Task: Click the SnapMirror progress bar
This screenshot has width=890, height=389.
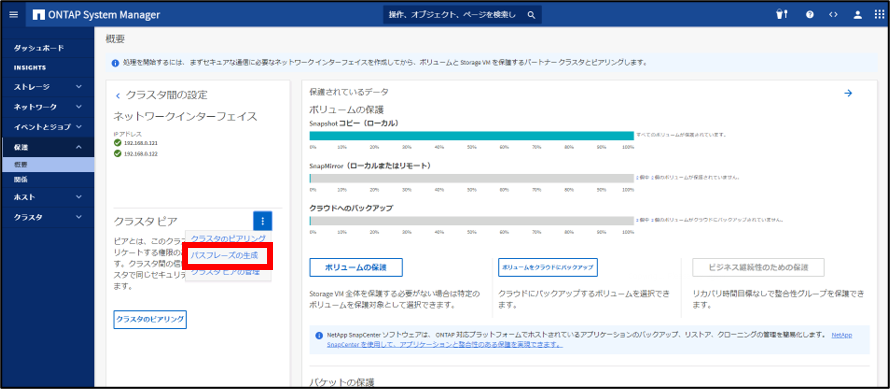Action: [472, 178]
